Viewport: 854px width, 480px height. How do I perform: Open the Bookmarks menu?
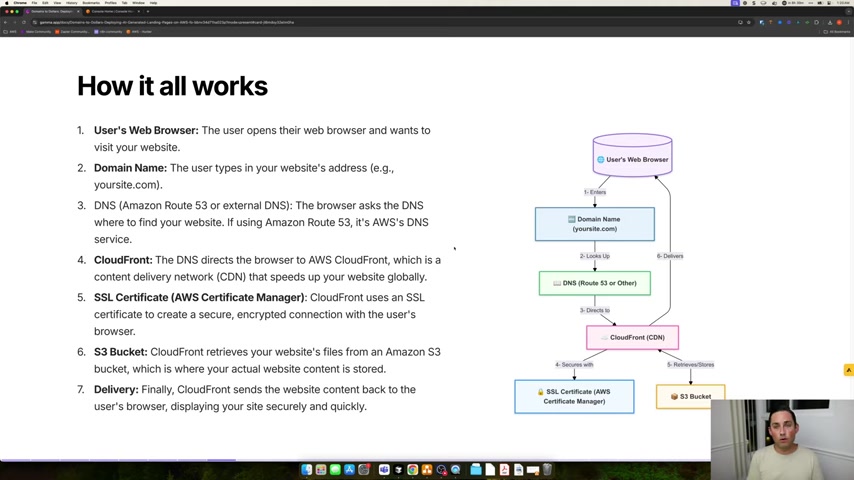pos(91,3)
